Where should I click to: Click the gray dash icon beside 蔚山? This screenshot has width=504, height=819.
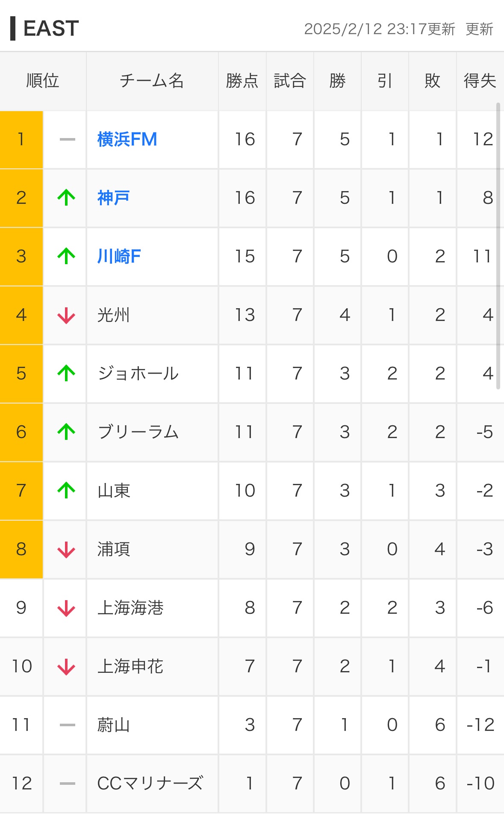pyautogui.click(x=68, y=725)
